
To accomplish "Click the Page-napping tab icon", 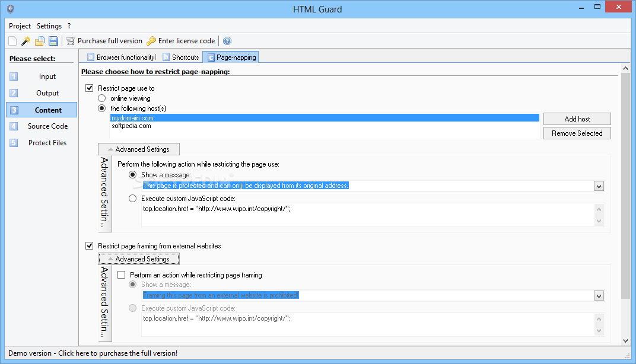I will (x=211, y=58).
